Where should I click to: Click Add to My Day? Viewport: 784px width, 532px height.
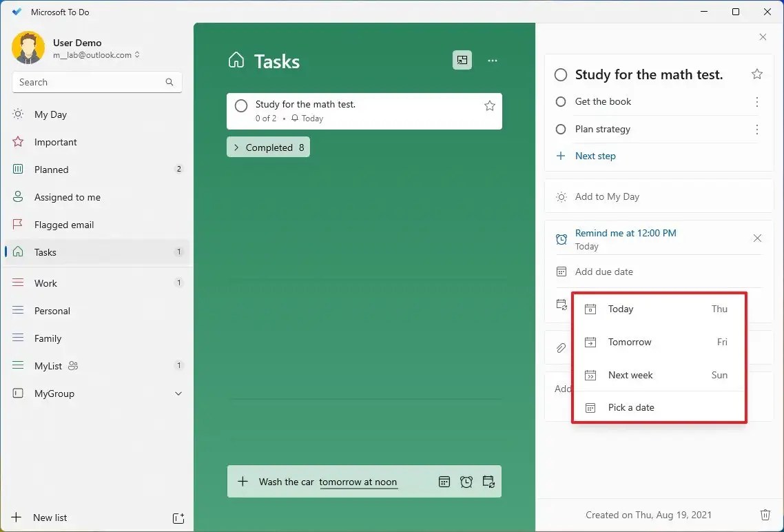pos(606,196)
